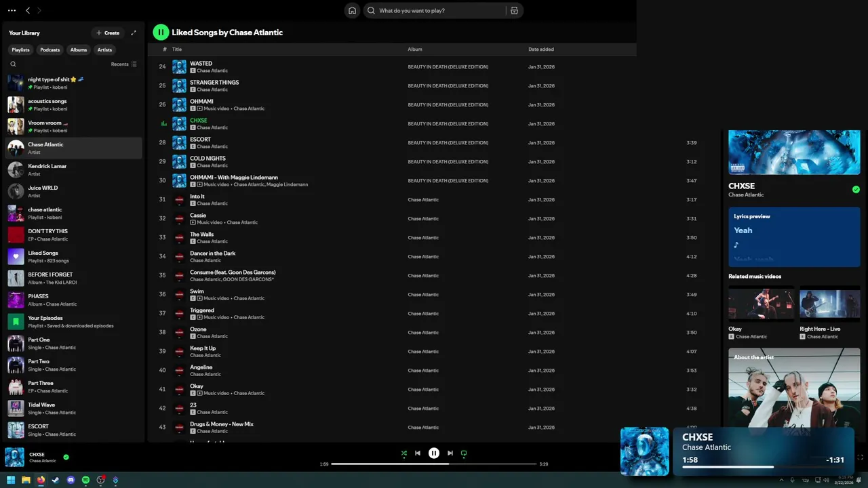Sort by the Title column header
Viewport: 868px width, 488px height.
[x=177, y=49]
